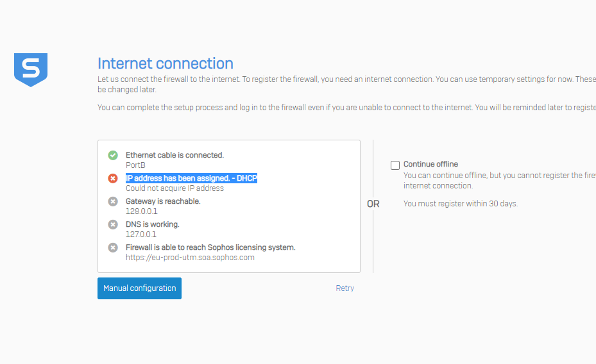Viewport: 596px width, 364px height.
Task: Click the gray X icon beside Sophos licensing system
Action: pyautogui.click(x=113, y=248)
